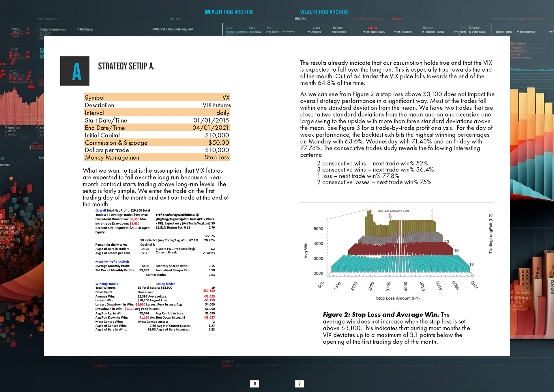Click the blue Losing Trades heading
This screenshot has height=392, width=554.
point(165,284)
